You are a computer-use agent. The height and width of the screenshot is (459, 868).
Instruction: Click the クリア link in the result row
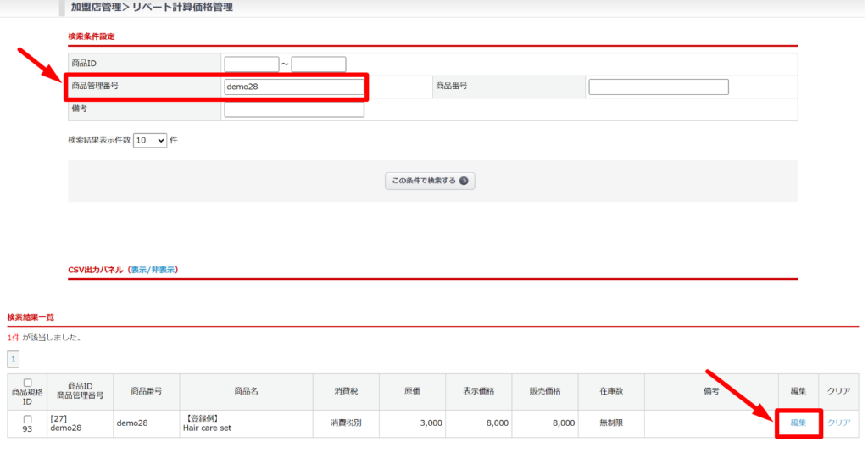pyautogui.click(x=838, y=423)
